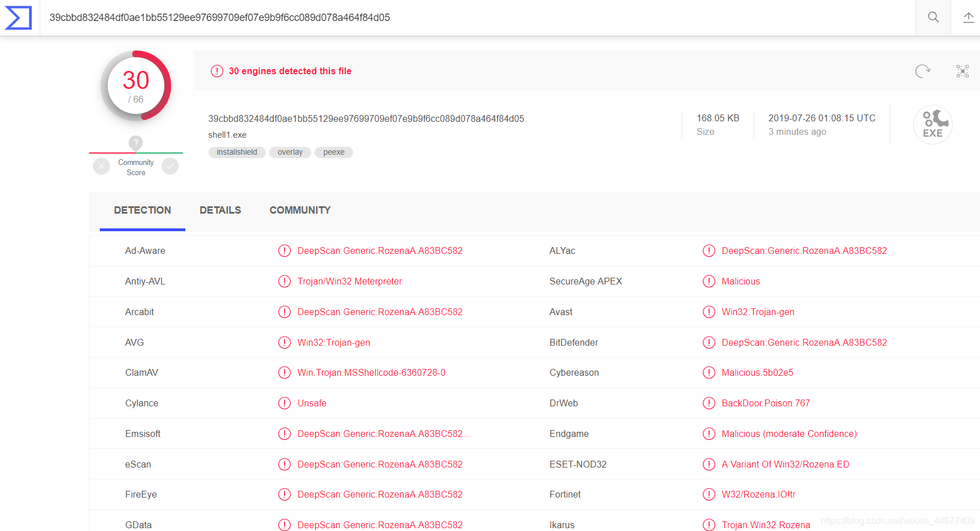The width and height of the screenshot is (980, 531).
Task: Click warning icon in ClamAV row
Action: (285, 372)
